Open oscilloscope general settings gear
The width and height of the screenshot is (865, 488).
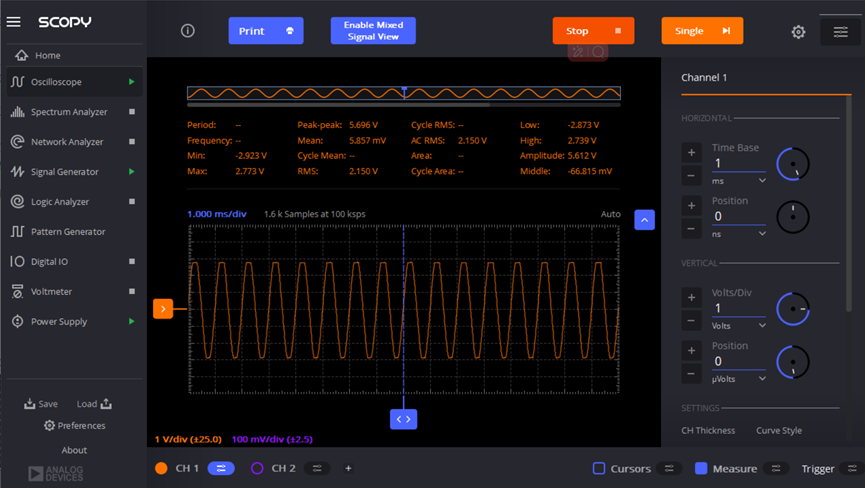[798, 32]
